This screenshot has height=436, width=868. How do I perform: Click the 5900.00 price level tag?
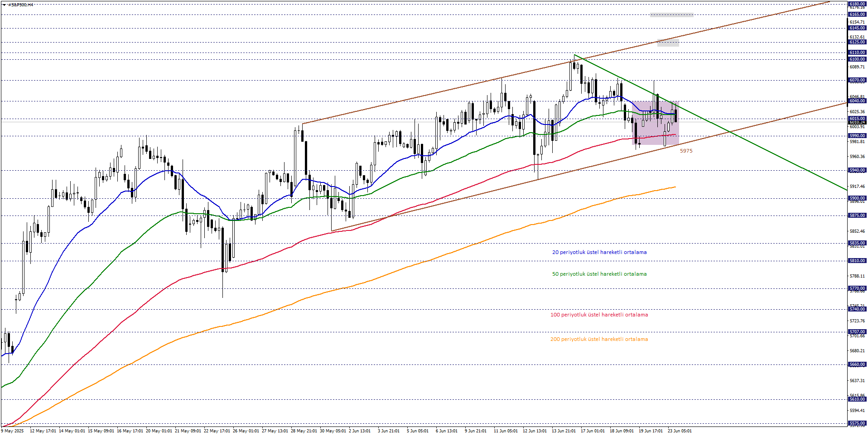click(857, 198)
